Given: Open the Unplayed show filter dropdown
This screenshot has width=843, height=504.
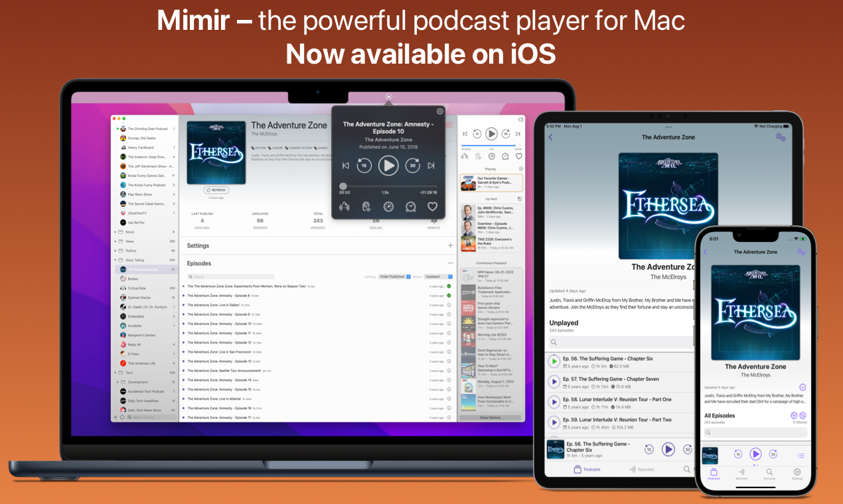Looking at the screenshot, I should (x=438, y=277).
